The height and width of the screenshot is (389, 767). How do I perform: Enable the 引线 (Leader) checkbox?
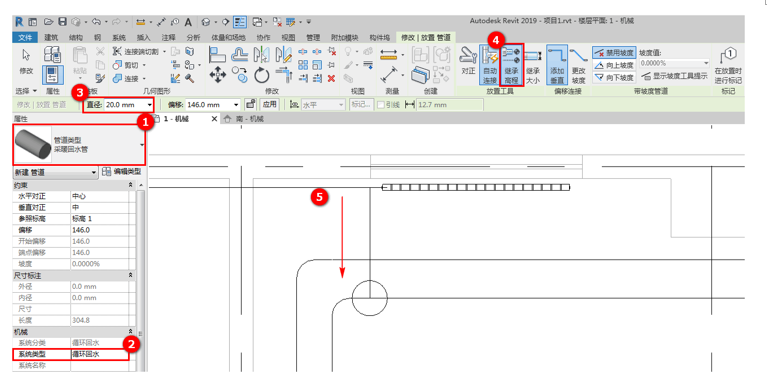pos(381,105)
